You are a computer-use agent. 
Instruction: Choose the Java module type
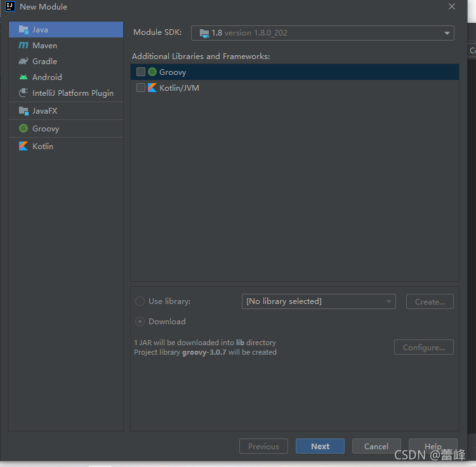(x=66, y=29)
